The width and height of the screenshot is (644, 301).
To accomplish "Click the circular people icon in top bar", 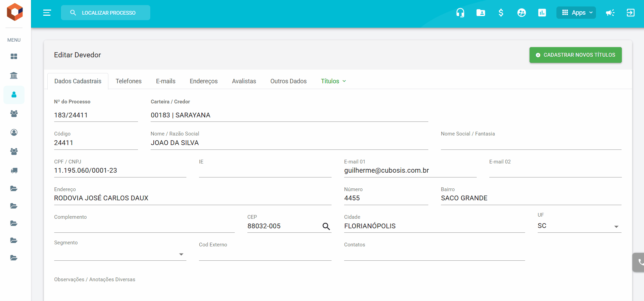I will pos(522,13).
